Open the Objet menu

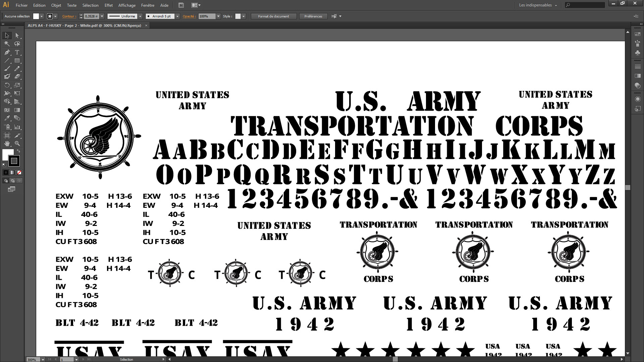(56, 5)
